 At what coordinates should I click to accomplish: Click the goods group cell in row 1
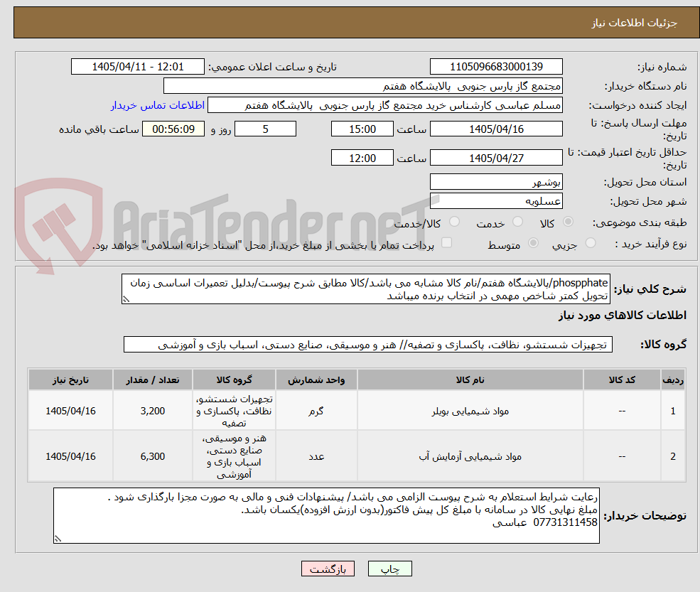pyautogui.click(x=234, y=411)
